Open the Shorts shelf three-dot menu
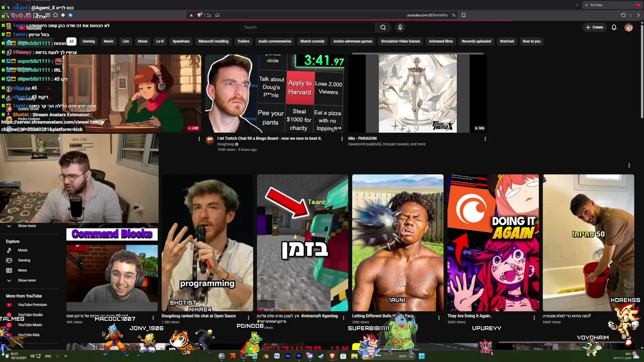 [x=629, y=165]
